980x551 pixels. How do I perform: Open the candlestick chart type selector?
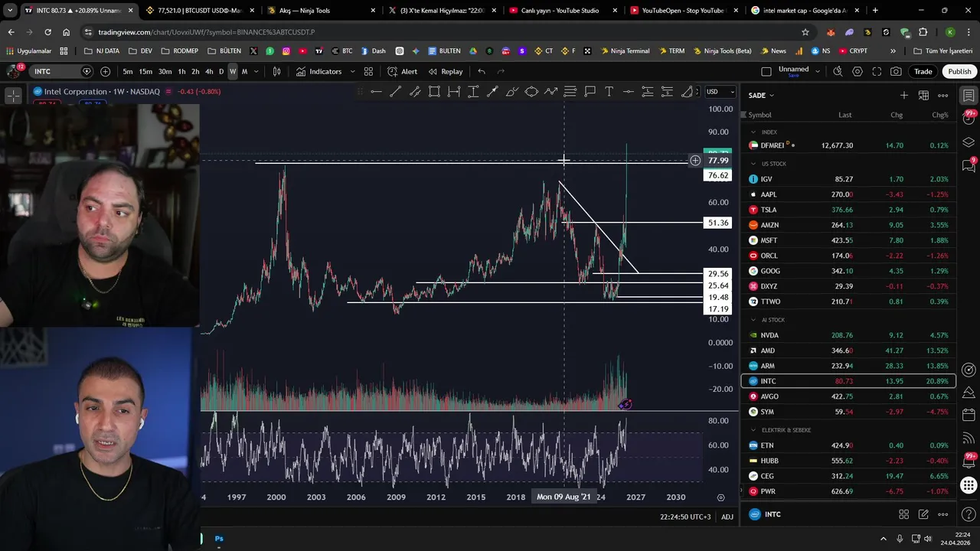click(x=276, y=71)
